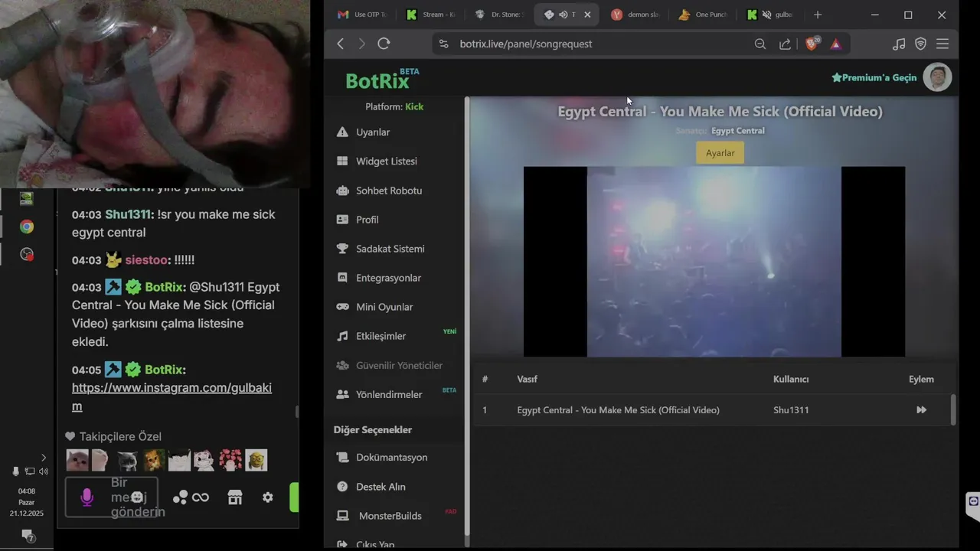Screen dimensions: 980x551
Task: Click the share icon in address bar
Action: (785, 44)
